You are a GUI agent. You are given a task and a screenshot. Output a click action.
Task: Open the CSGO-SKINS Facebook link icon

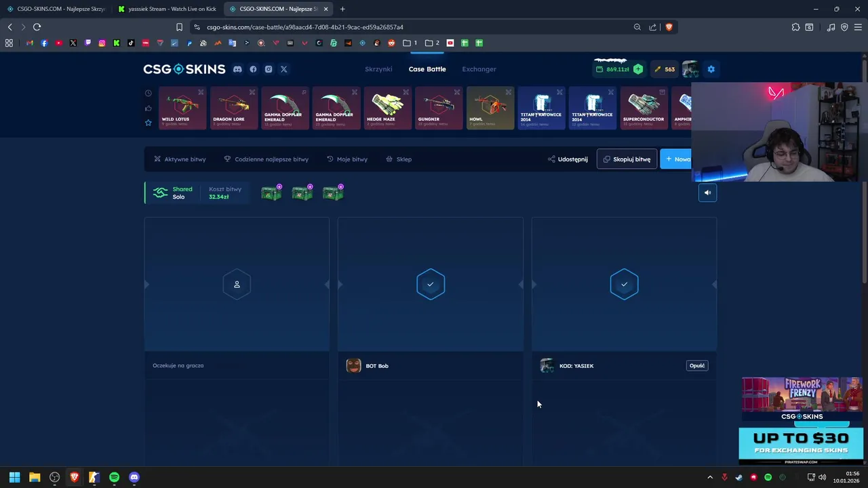coord(253,69)
